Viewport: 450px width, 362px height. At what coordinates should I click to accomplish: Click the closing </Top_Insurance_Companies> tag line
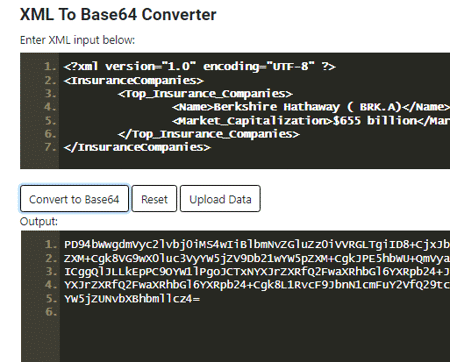pyautogui.click(x=209, y=134)
